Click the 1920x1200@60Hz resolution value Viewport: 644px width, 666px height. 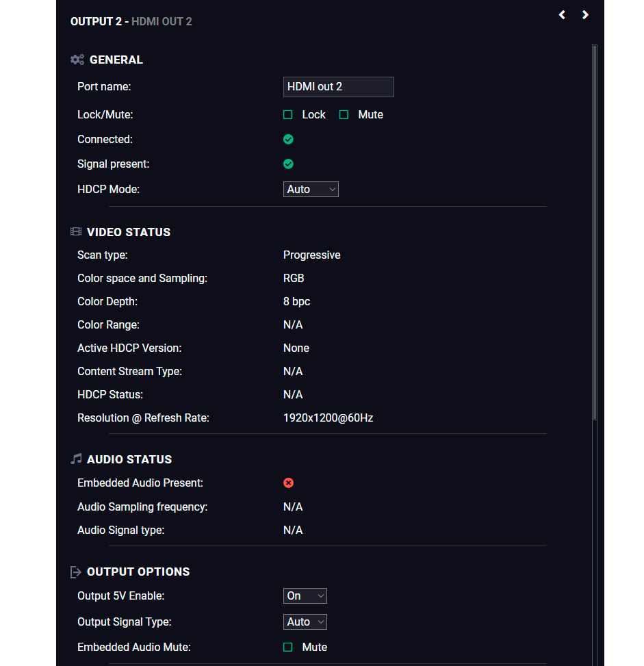328,418
